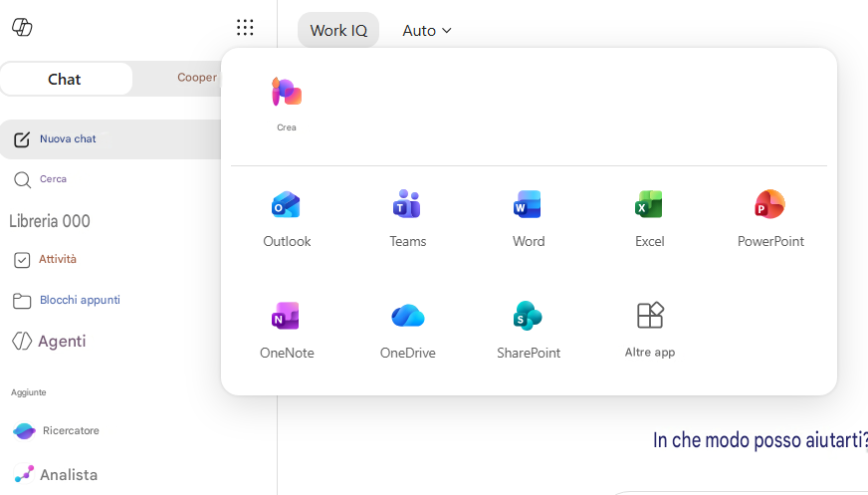Select the Work IQ button
The height and width of the screenshot is (495, 868).
click(x=338, y=31)
